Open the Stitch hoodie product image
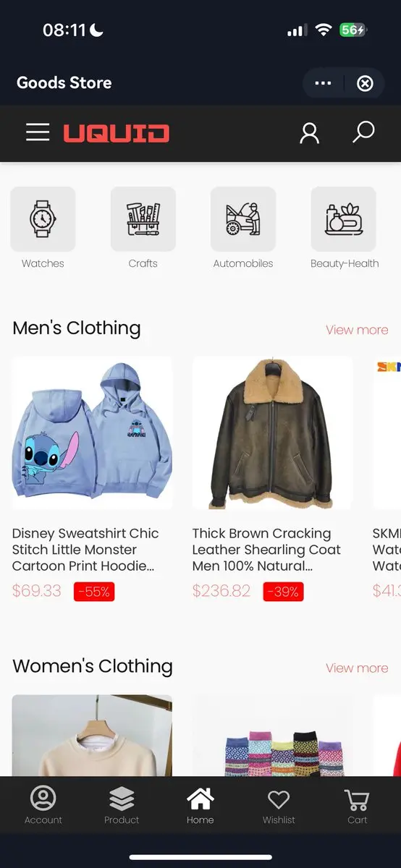The height and width of the screenshot is (868, 401). pyautogui.click(x=92, y=433)
